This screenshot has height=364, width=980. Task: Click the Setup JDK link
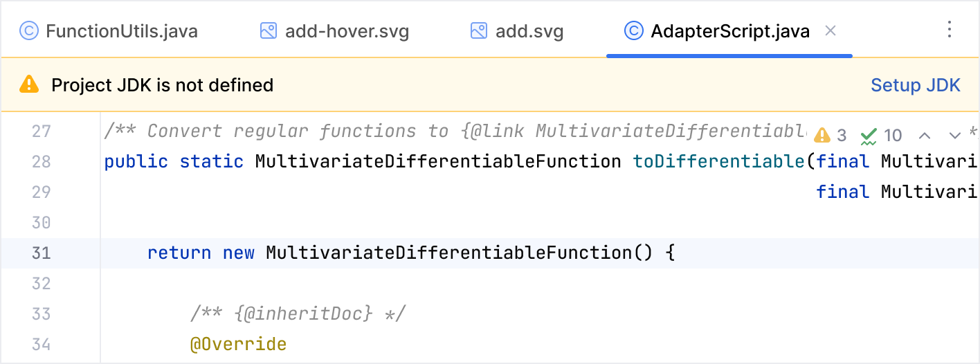point(915,85)
